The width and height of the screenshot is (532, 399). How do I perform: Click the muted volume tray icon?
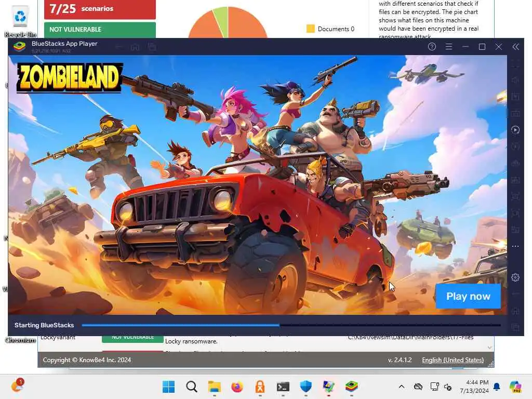447,387
